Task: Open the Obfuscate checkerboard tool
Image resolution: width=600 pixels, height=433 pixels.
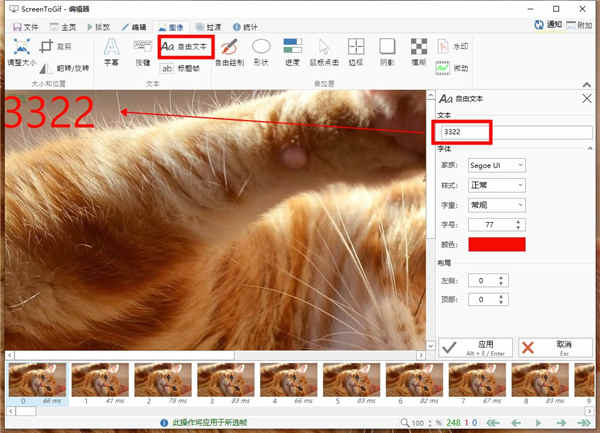Action: coord(419,52)
